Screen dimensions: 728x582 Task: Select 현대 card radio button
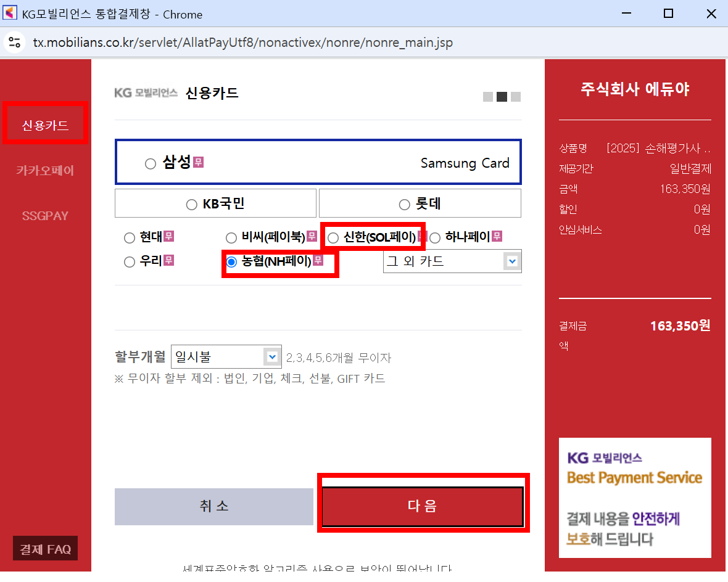(x=129, y=238)
